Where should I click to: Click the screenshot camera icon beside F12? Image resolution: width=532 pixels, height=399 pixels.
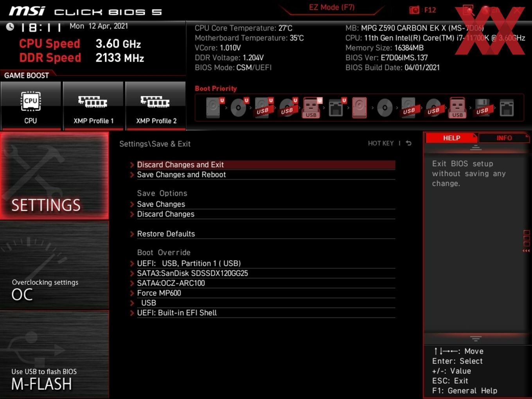(x=414, y=10)
